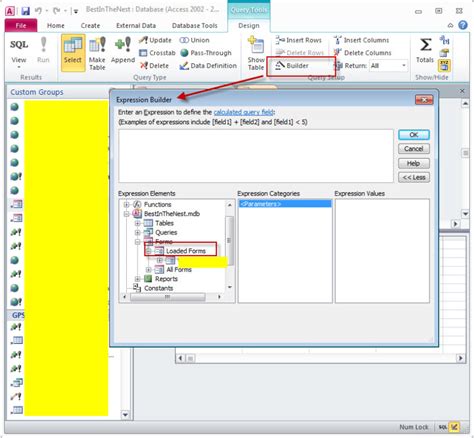Expand the Functions tree node

(x=126, y=204)
